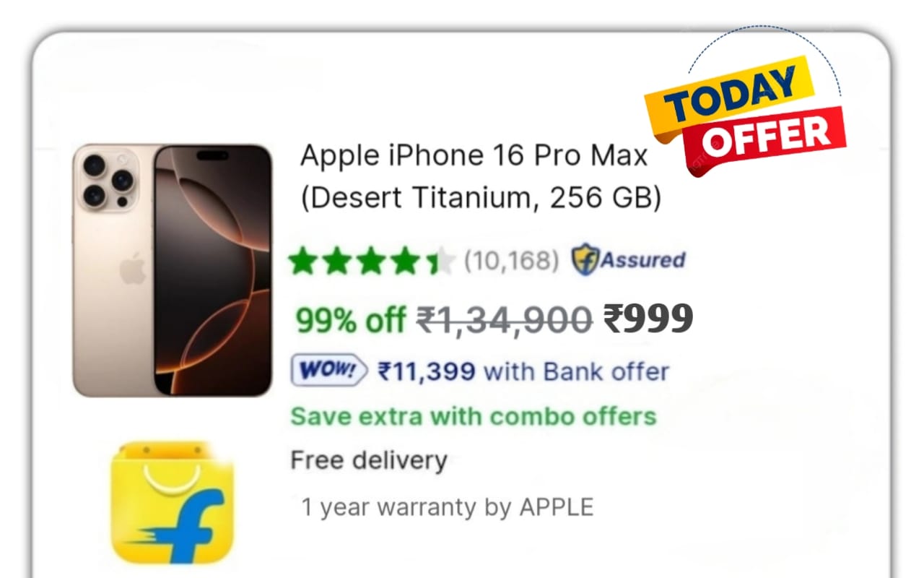Click Save extra with combo offers
This screenshot has height=578, width=924.
[474, 416]
